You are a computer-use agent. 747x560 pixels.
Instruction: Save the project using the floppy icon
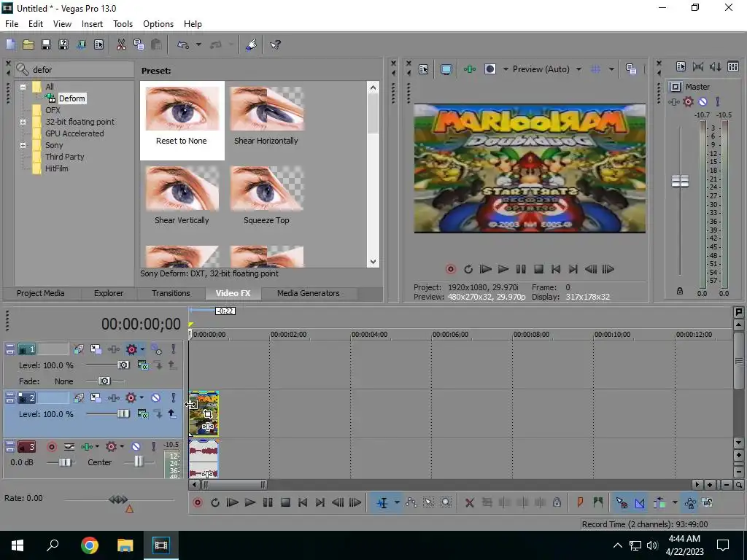(46, 44)
